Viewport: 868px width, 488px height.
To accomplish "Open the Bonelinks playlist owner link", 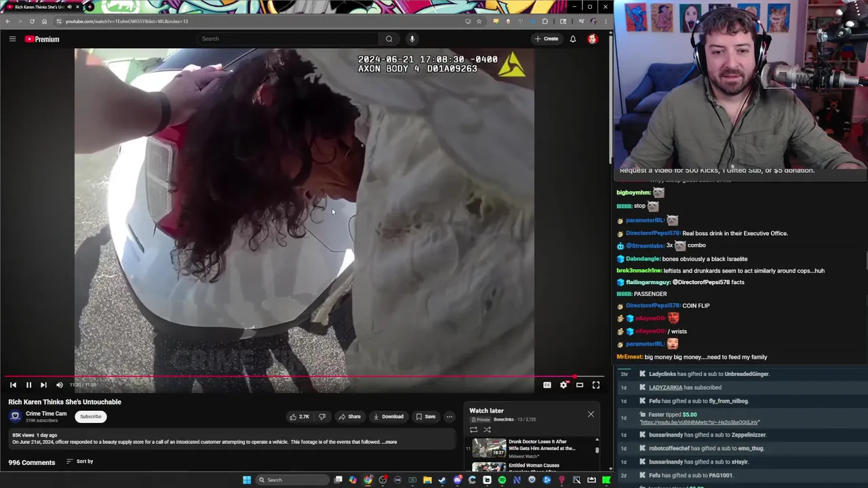I will pyautogui.click(x=503, y=420).
